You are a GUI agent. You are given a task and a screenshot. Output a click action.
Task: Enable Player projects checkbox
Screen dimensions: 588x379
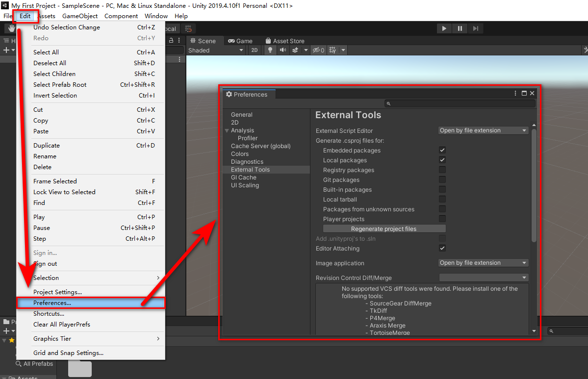[442, 219]
